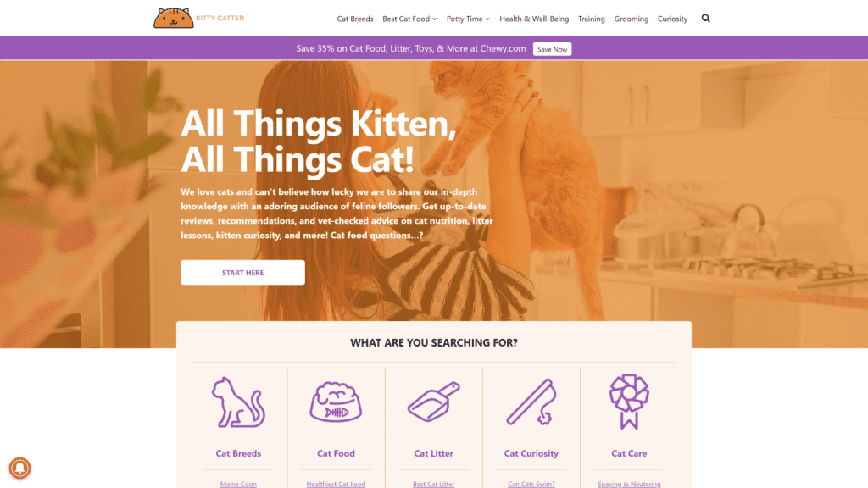
Task: Expand the Best Cat Food dropdown
Action: tap(409, 19)
